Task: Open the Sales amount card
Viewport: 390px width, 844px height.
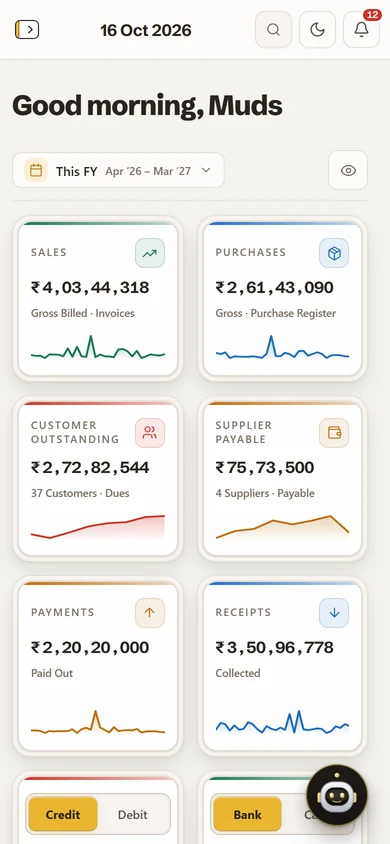Action: pos(98,299)
